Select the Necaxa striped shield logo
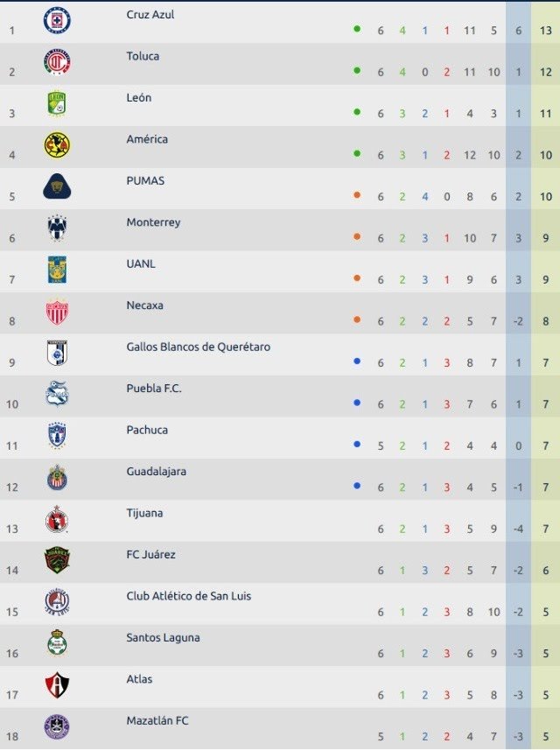 point(57,312)
